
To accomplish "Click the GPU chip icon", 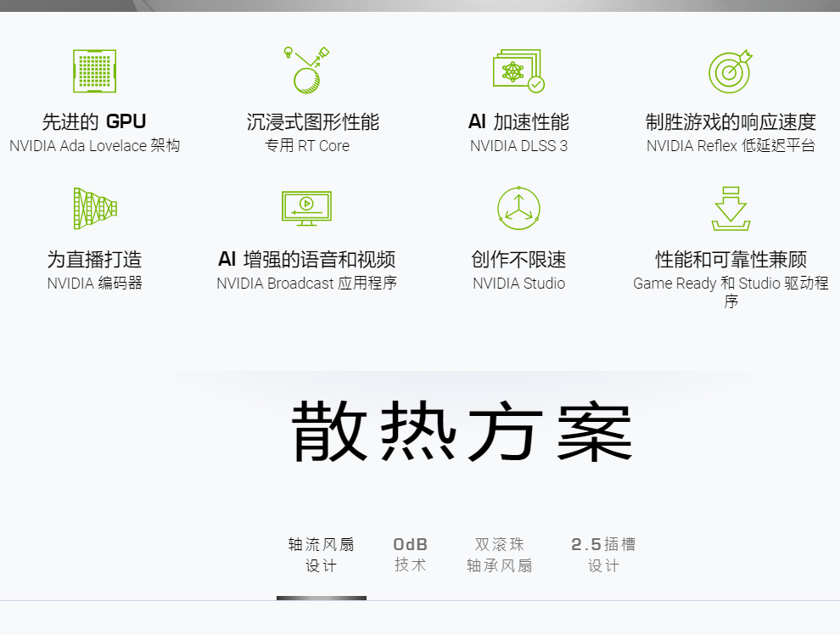I will click(x=94, y=71).
